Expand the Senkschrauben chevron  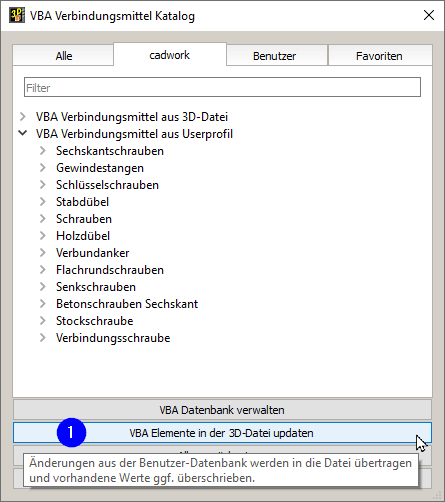click(43, 287)
